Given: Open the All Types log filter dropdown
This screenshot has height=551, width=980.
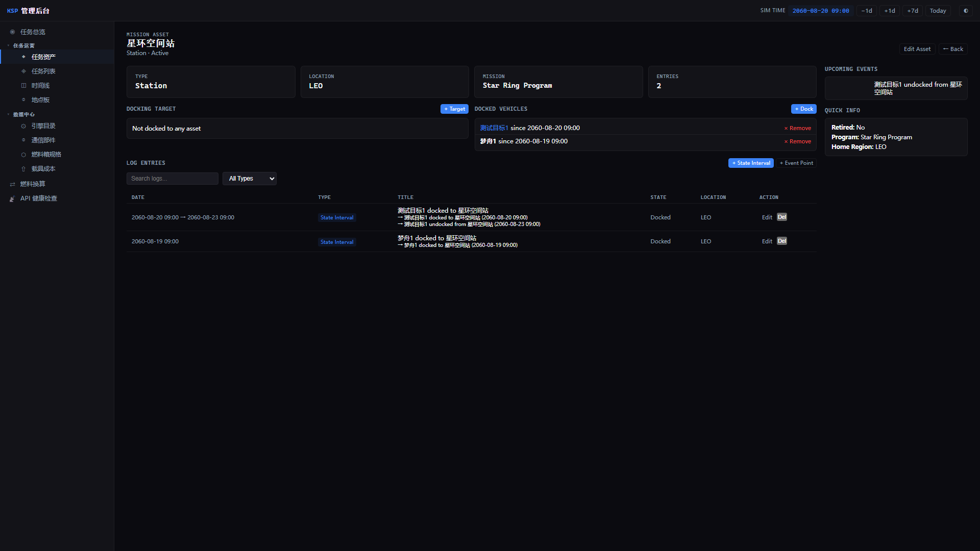Looking at the screenshot, I should pyautogui.click(x=250, y=179).
